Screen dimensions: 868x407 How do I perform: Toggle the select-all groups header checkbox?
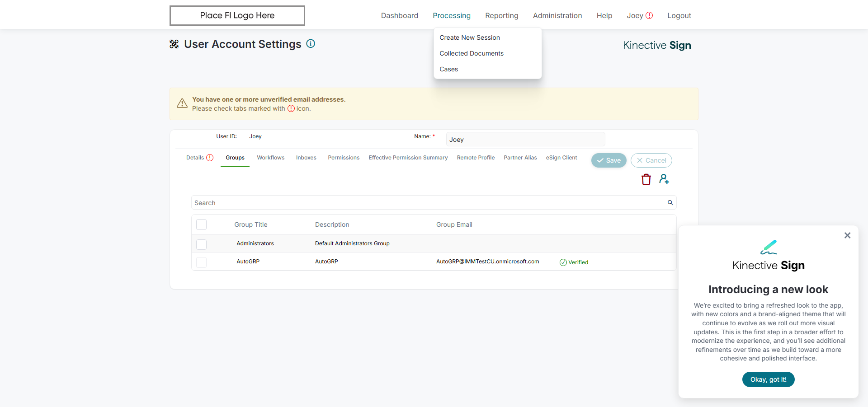click(202, 225)
